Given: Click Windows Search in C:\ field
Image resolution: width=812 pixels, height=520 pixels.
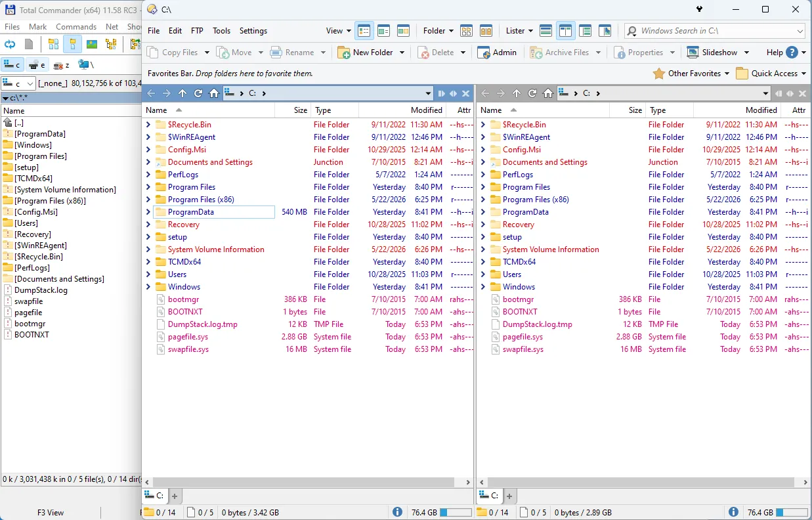Looking at the screenshot, I should pyautogui.click(x=715, y=30).
